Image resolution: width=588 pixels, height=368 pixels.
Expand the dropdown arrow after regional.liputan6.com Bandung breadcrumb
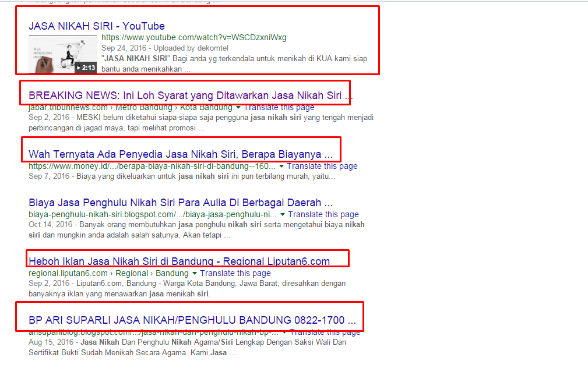point(194,273)
